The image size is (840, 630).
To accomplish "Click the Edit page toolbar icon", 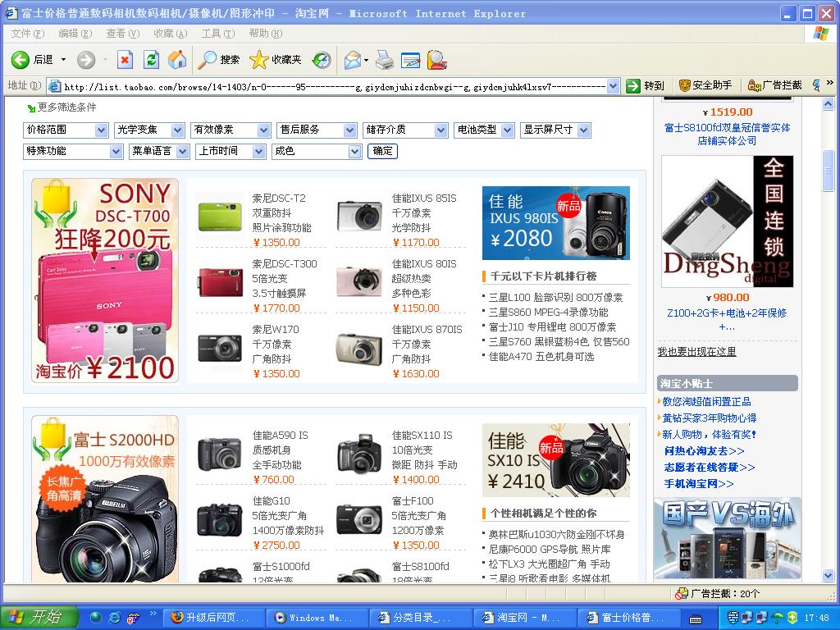I will pos(411,59).
